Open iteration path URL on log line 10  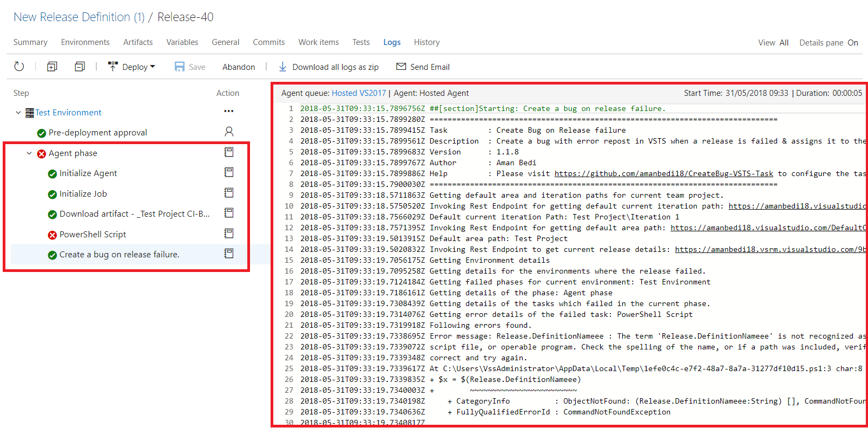(797, 206)
